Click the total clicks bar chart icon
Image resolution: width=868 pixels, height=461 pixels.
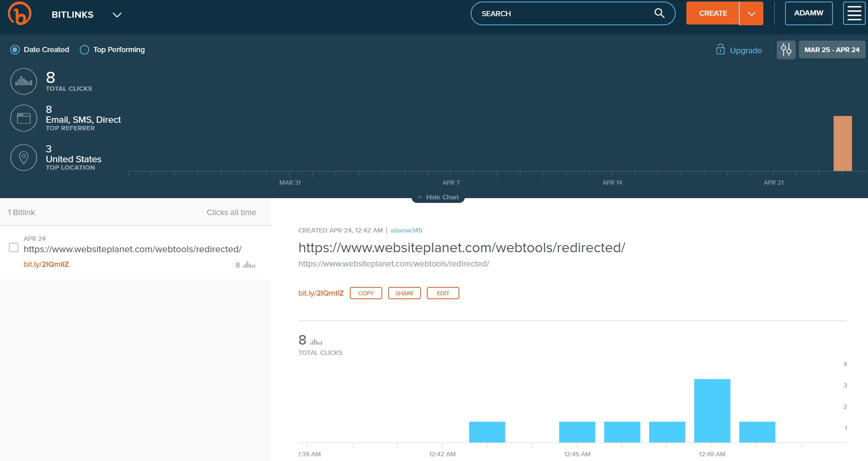point(24,81)
